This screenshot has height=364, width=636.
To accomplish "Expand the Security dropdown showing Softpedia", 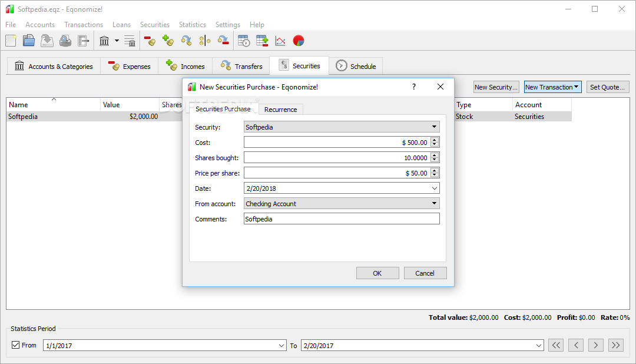I will coord(342,127).
